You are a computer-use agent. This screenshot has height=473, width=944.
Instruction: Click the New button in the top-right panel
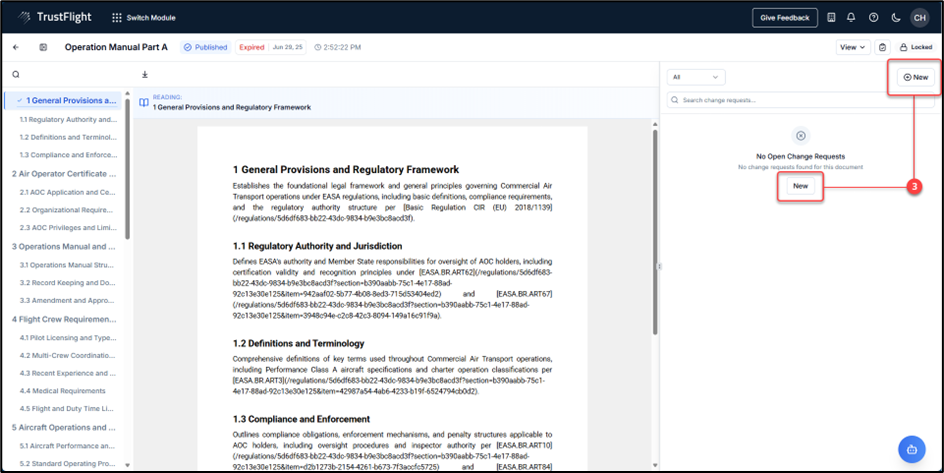pyautogui.click(x=915, y=77)
